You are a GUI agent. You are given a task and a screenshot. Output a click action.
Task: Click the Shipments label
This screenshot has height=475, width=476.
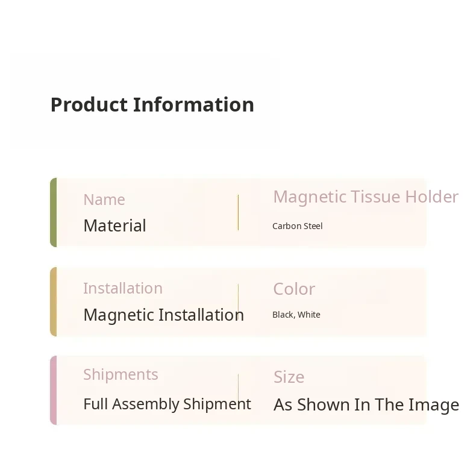tap(121, 374)
